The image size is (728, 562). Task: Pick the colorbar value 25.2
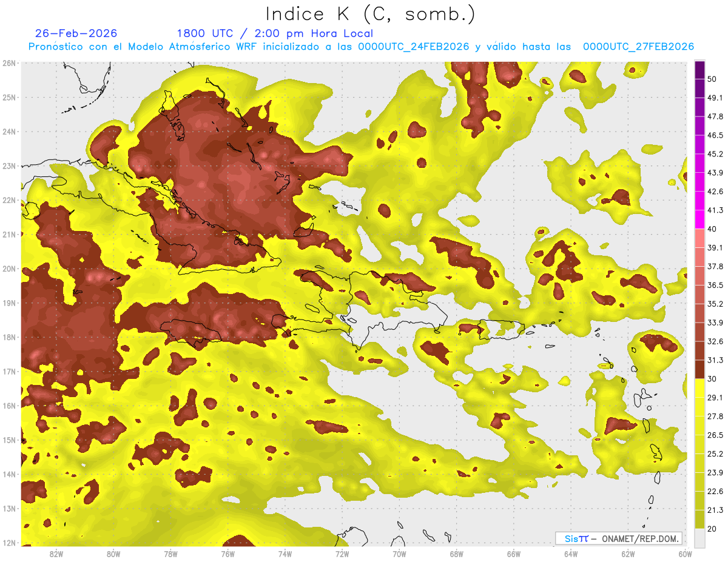(715, 454)
